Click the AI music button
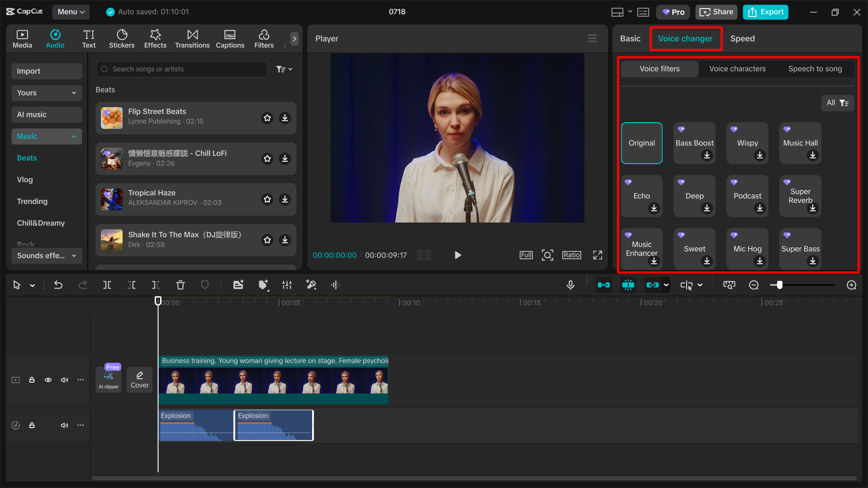The width and height of the screenshot is (868, 488). pyautogui.click(x=47, y=114)
